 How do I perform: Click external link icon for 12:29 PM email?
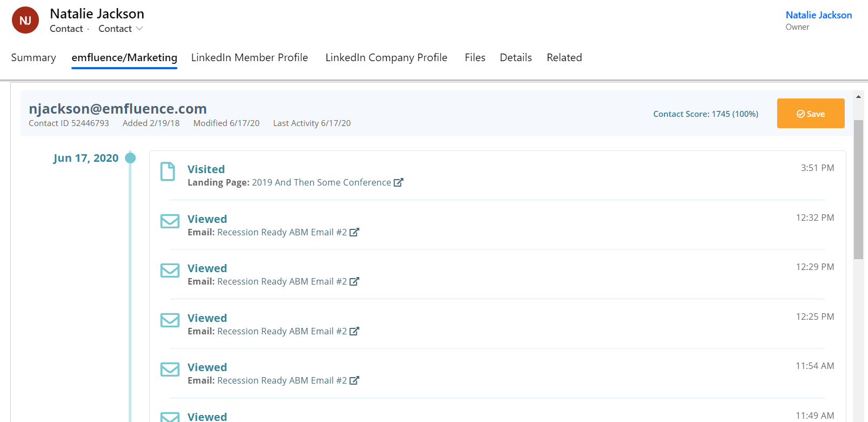[x=354, y=281]
